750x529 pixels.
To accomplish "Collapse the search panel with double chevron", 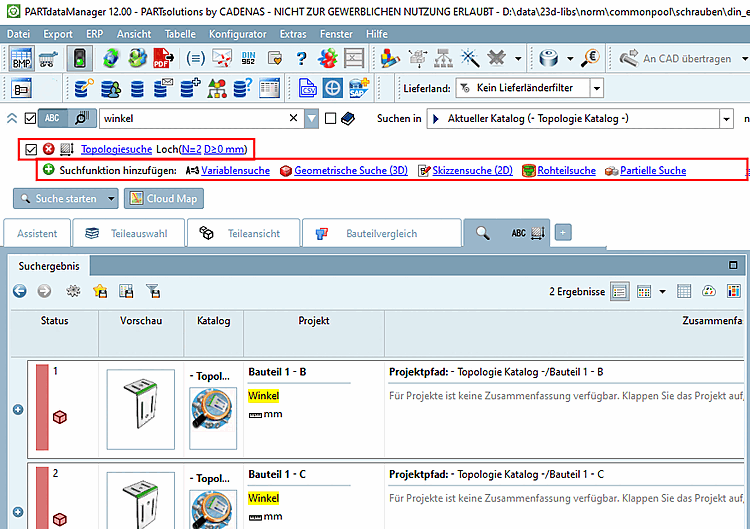I will click(12, 118).
